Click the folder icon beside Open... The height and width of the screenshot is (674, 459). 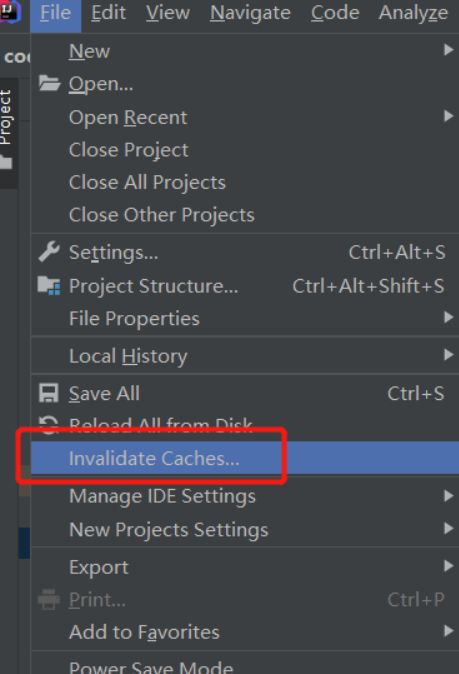coord(49,83)
